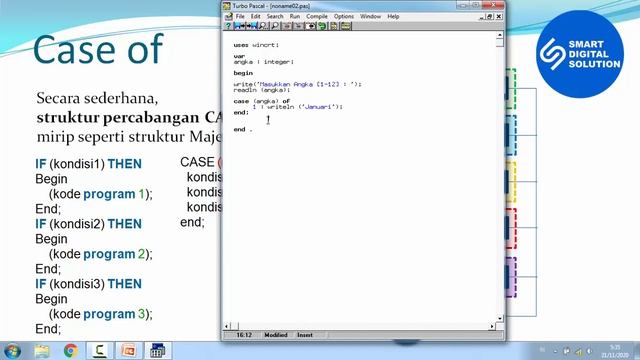Click the horizontal scrollbar thumb in the editor
This screenshot has height=360, width=640.
click(x=235, y=326)
